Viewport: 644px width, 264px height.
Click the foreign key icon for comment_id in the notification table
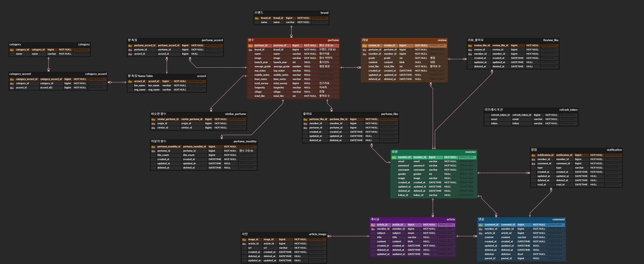[x=533, y=164]
